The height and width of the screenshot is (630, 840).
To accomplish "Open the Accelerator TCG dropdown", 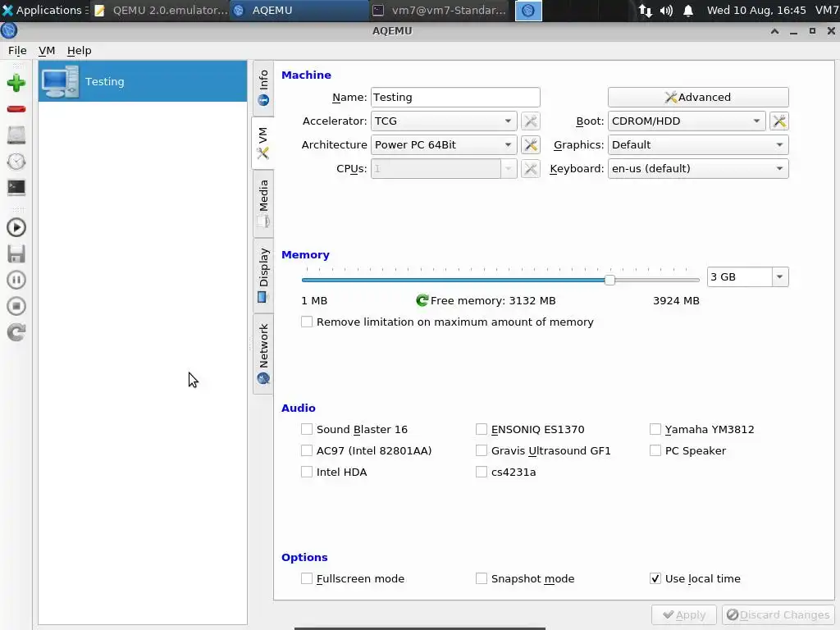I will (x=444, y=121).
